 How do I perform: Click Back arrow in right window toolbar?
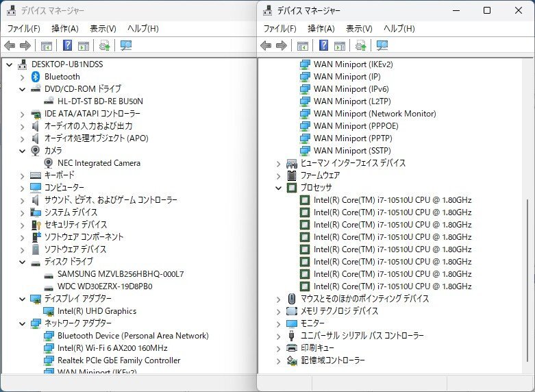266,45
